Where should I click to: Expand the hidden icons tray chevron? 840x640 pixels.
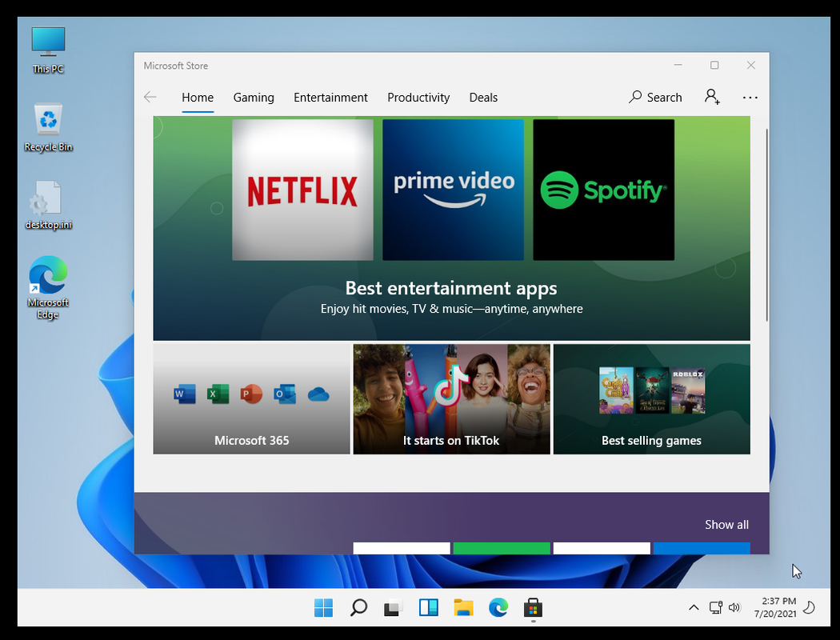click(694, 607)
